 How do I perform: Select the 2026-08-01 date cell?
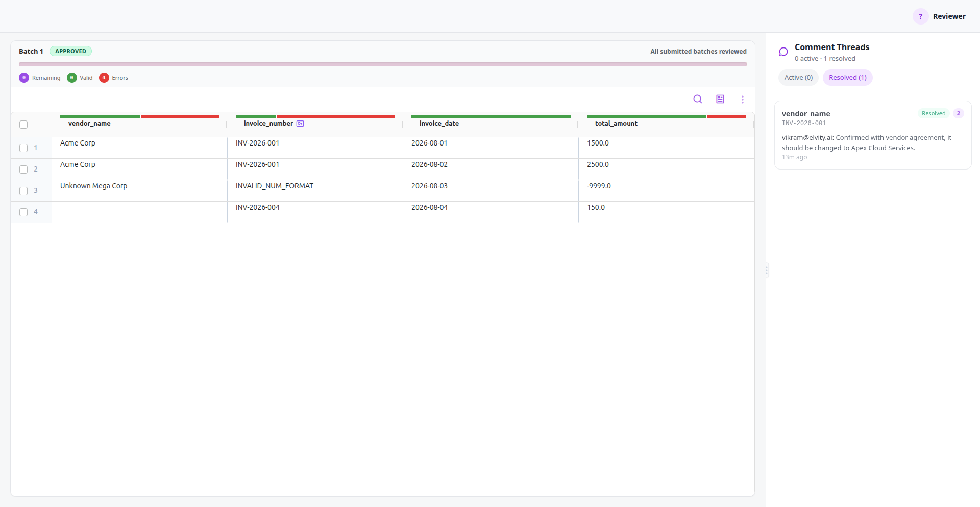tap(491, 148)
